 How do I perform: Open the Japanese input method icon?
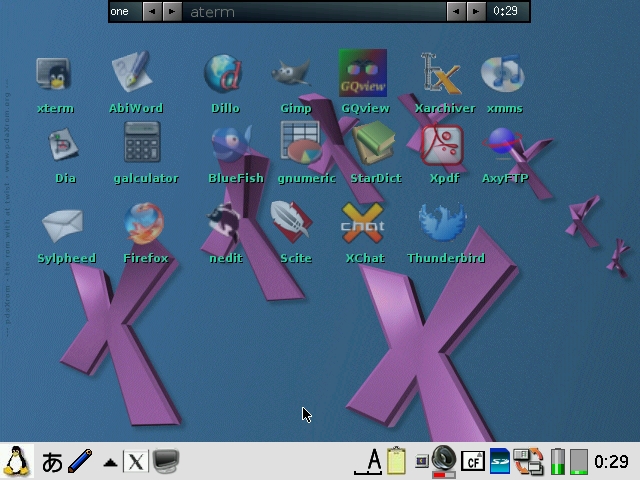(52, 462)
